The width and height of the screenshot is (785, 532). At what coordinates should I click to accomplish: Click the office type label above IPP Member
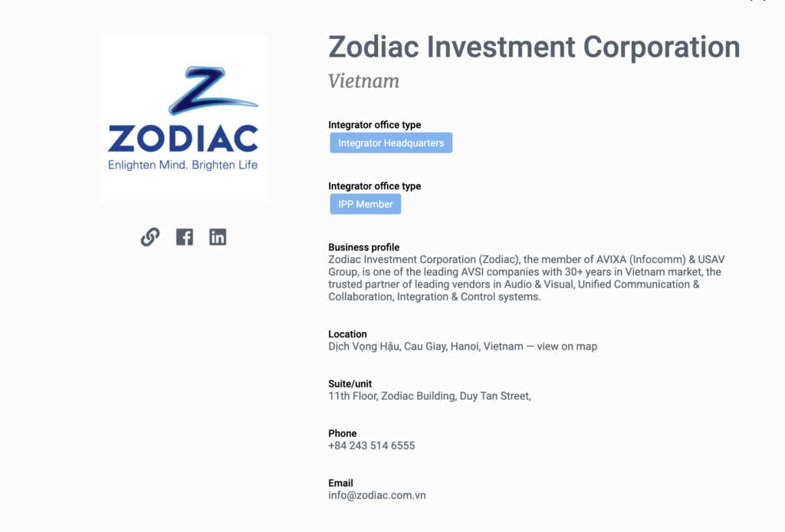375,186
